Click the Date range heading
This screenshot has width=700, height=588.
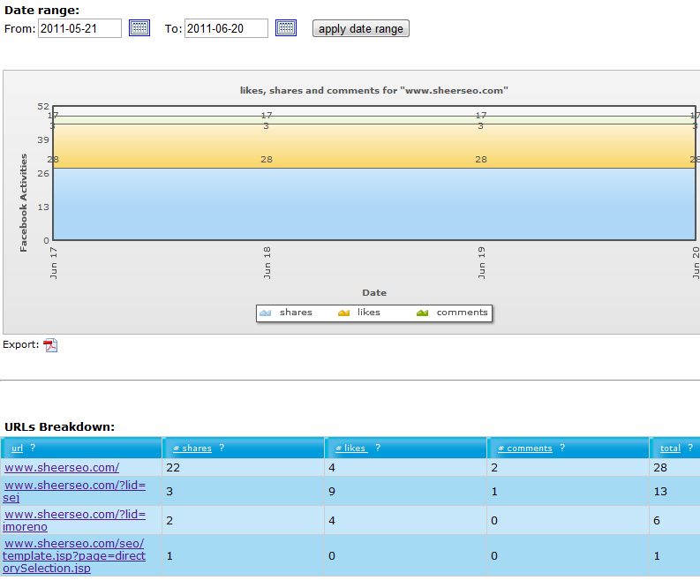(42, 11)
